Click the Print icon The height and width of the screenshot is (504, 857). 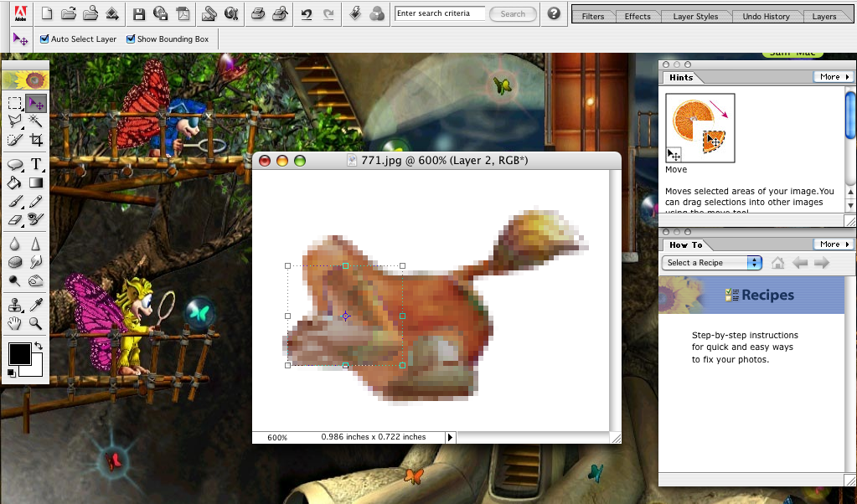257,13
